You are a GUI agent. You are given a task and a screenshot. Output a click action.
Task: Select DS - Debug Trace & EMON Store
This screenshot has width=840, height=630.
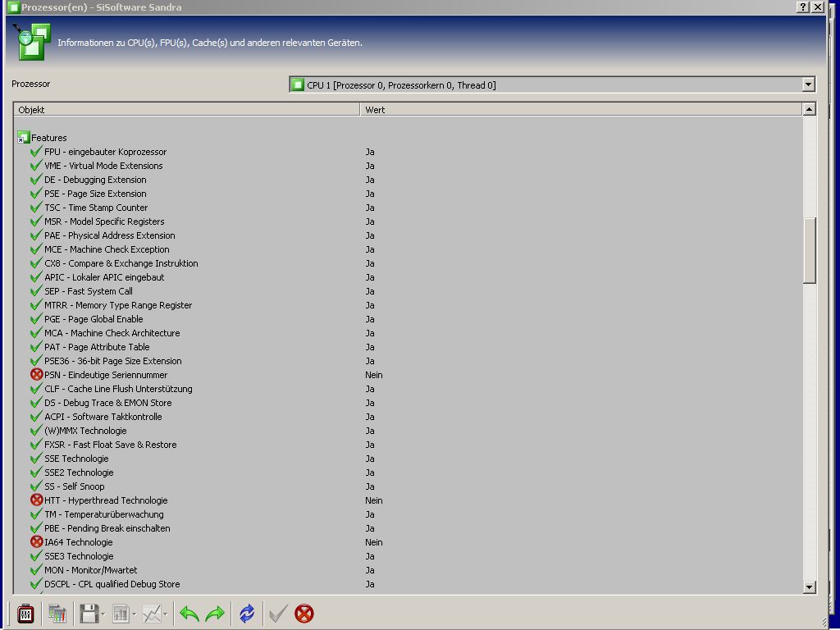(108, 402)
